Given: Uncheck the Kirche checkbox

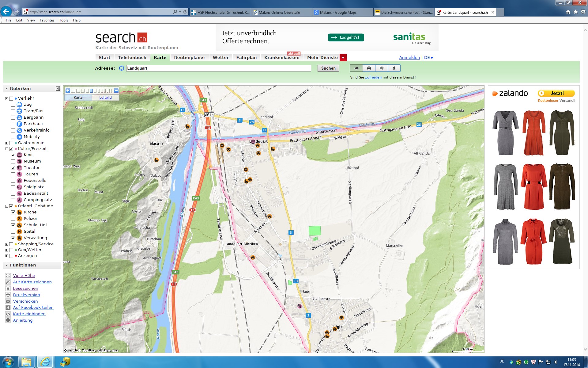Looking at the screenshot, I should coord(13,212).
